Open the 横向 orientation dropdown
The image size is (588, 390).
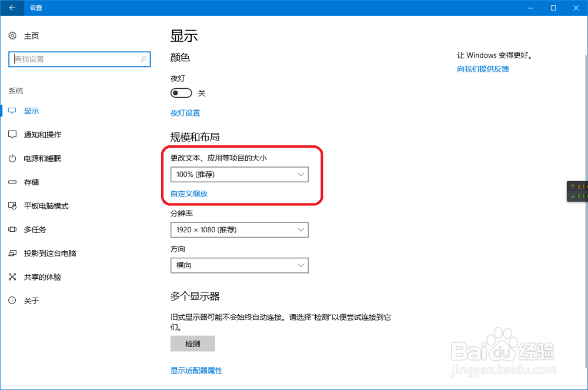tap(239, 265)
